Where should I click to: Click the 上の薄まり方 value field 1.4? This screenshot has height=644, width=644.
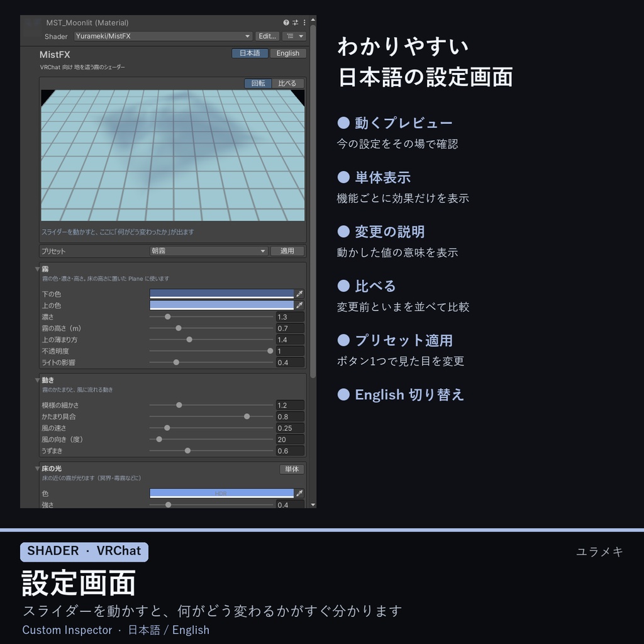tap(290, 340)
